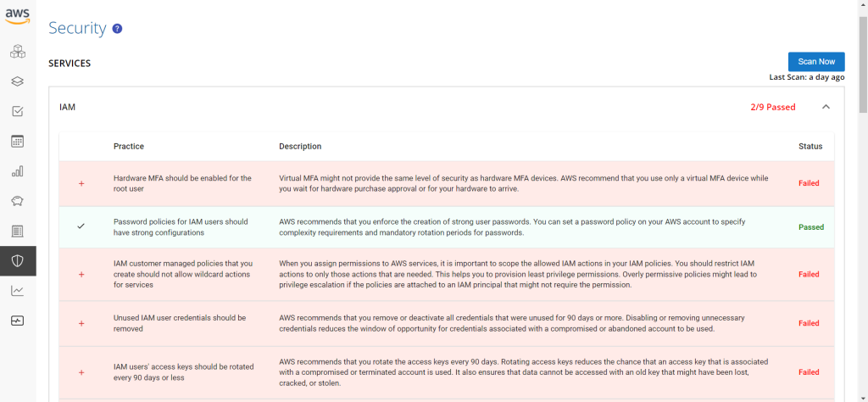Select the shield security sidebar icon
The width and height of the screenshot is (868, 402).
tap(18, 261)
